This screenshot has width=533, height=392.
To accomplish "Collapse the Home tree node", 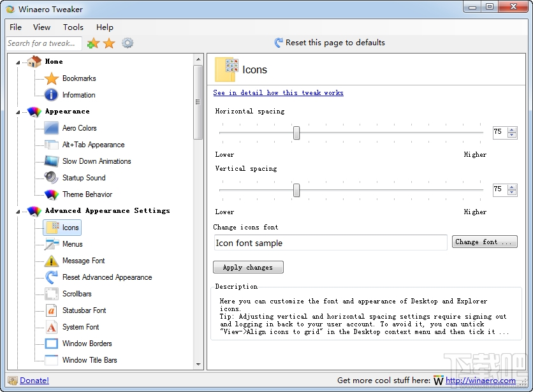I will pyautogui.click(x=18, y=62).
